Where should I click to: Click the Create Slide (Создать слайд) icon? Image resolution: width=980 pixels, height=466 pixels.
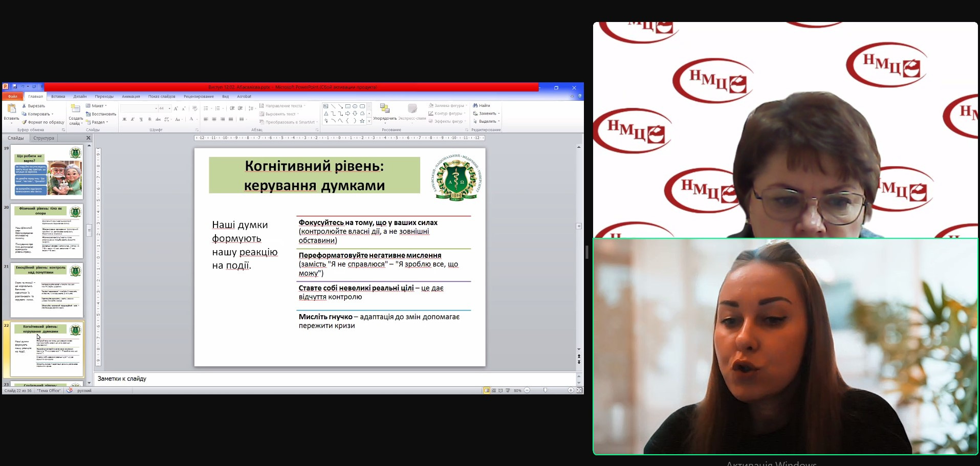(75, 109)
